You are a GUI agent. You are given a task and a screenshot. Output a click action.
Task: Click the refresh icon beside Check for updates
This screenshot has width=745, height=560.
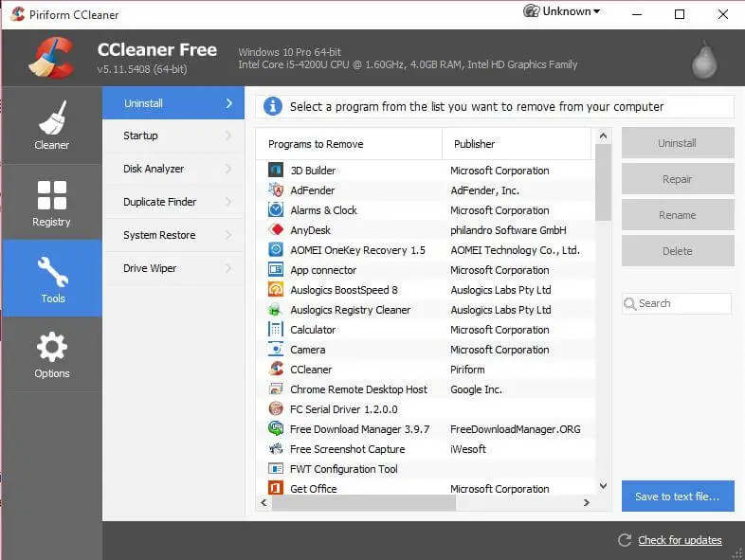625,540
